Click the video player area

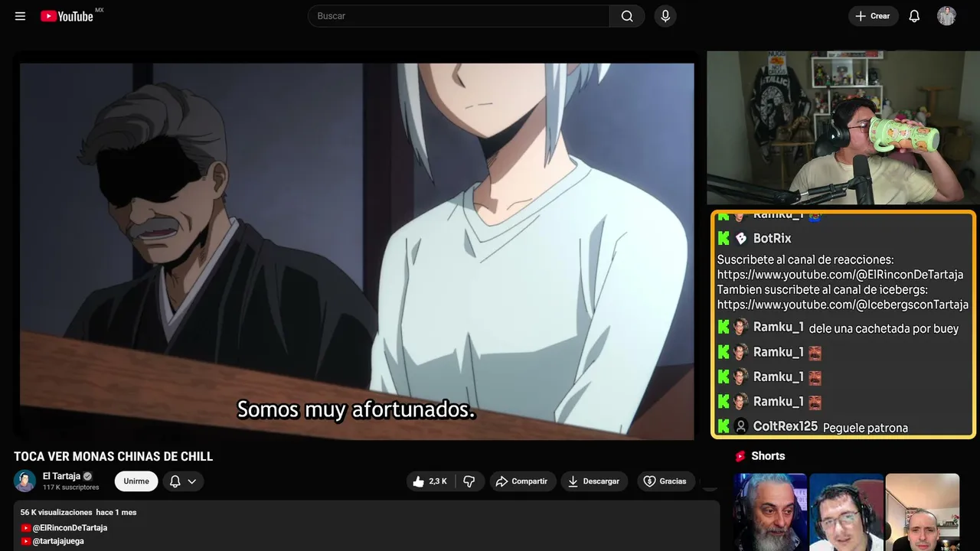tap(357, 252)
